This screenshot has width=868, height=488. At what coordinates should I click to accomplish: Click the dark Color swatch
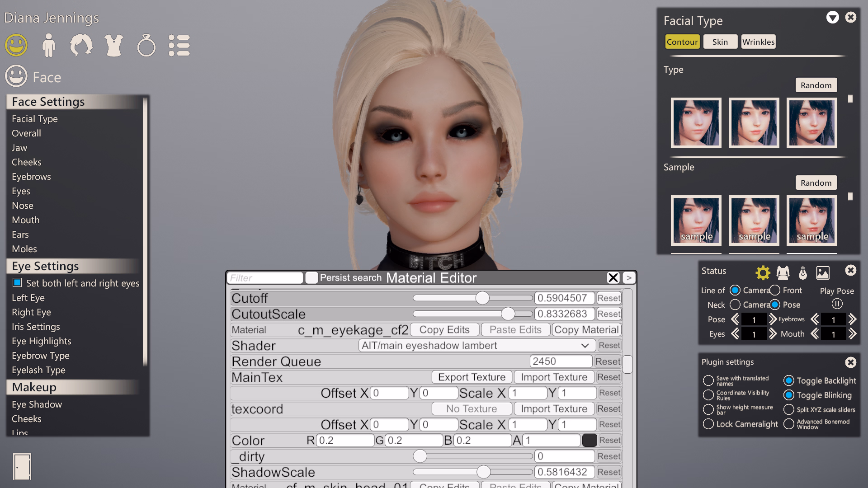(589, 440)
